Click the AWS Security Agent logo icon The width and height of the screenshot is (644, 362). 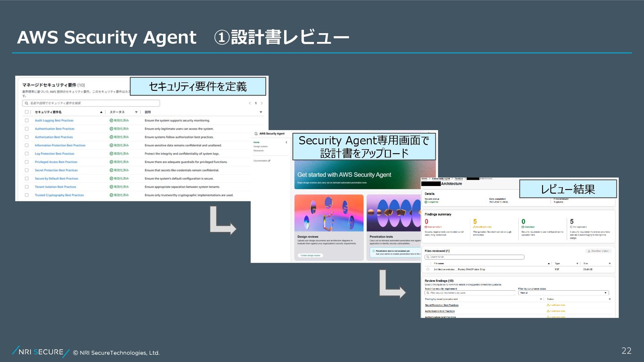(256, 134)
